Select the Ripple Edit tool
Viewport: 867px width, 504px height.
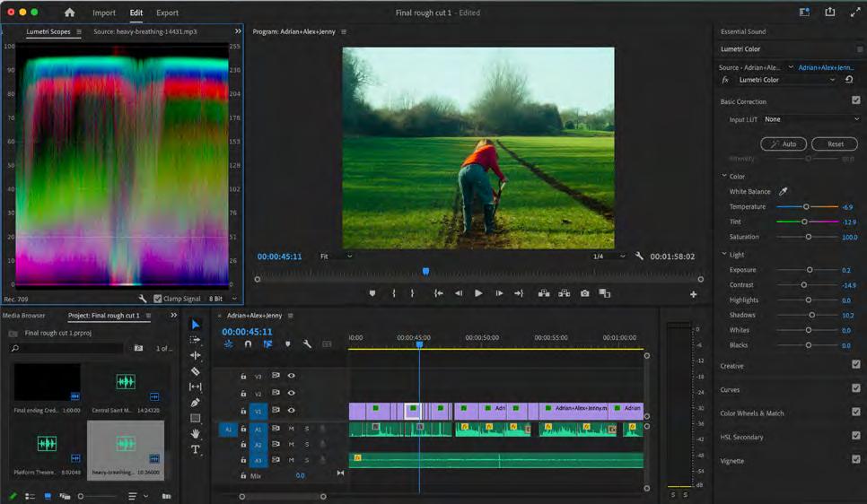195,355
